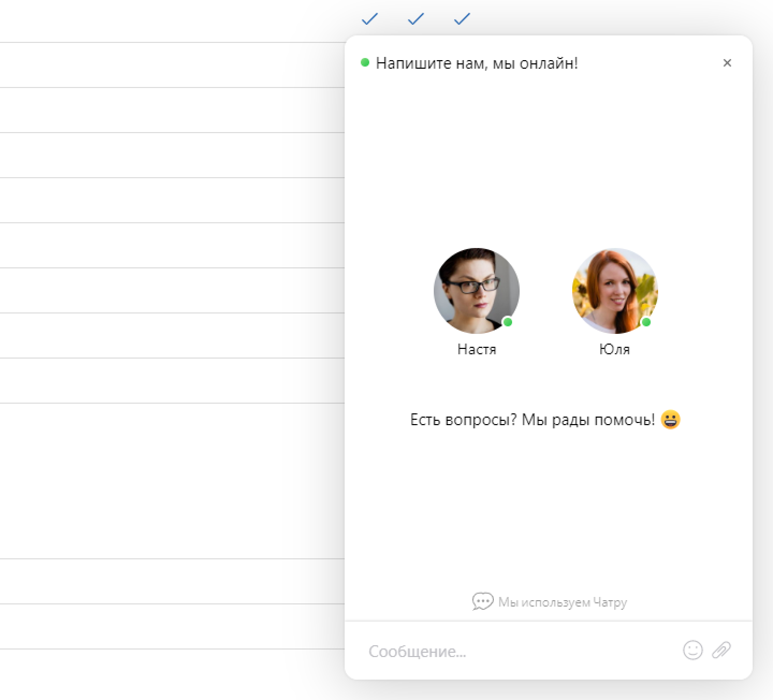Click the green online dot in chat header
The image size is (773, 700).
click(x=365, y=62)
